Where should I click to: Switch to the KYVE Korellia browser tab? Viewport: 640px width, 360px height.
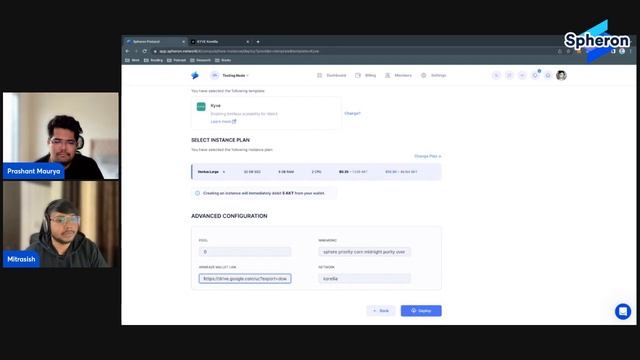tap(220, 42)
